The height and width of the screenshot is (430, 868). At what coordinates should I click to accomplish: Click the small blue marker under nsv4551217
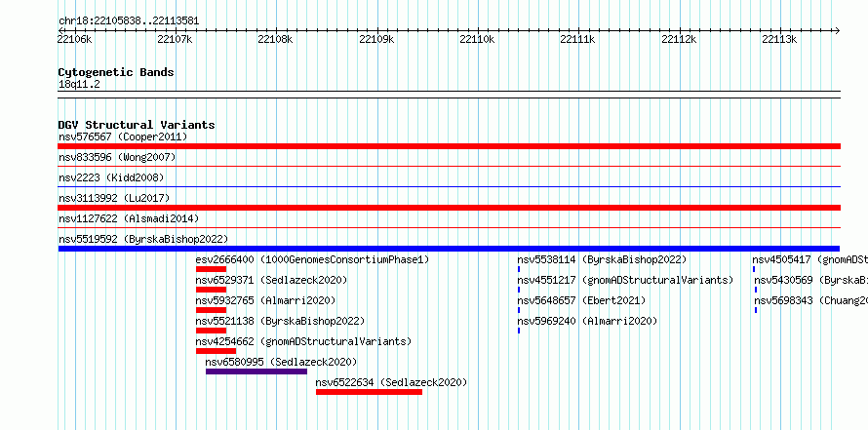pyautogui.click(x=519, y=290)
